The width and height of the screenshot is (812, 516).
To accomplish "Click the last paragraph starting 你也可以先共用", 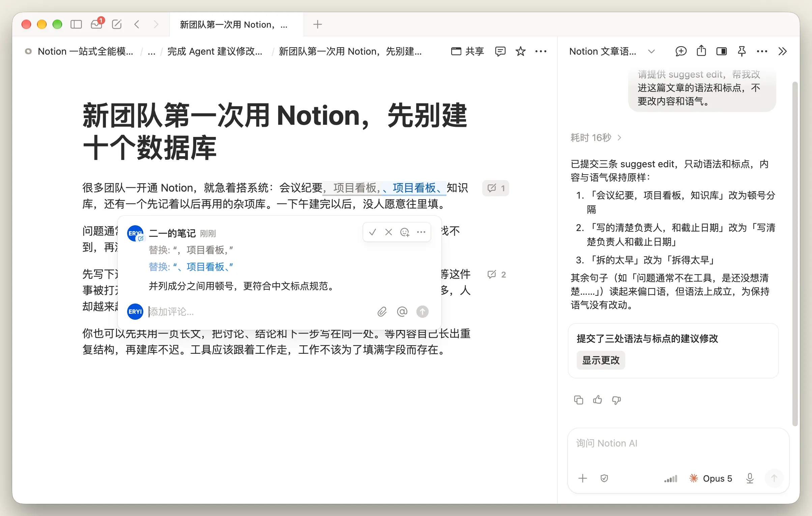I will coord(277,342).
